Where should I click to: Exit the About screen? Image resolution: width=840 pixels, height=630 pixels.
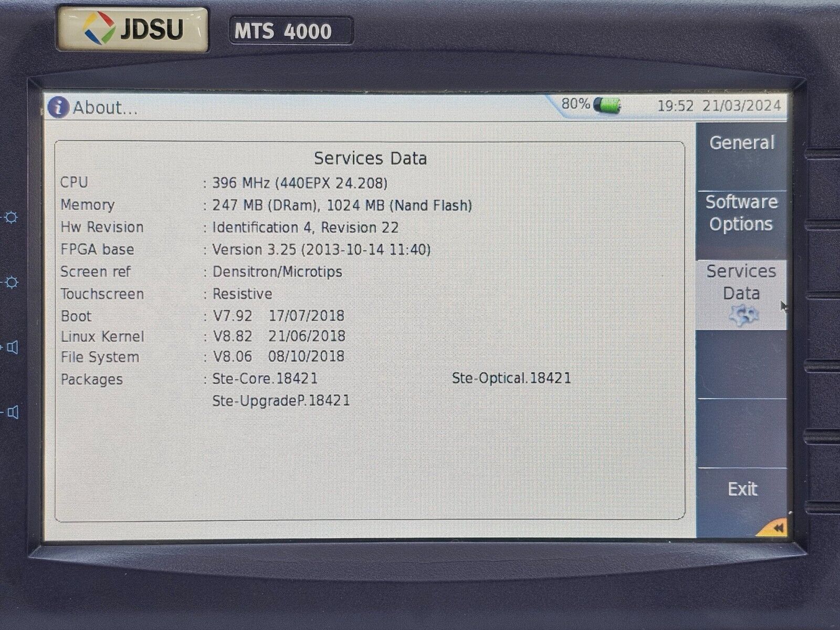[742, 489]
